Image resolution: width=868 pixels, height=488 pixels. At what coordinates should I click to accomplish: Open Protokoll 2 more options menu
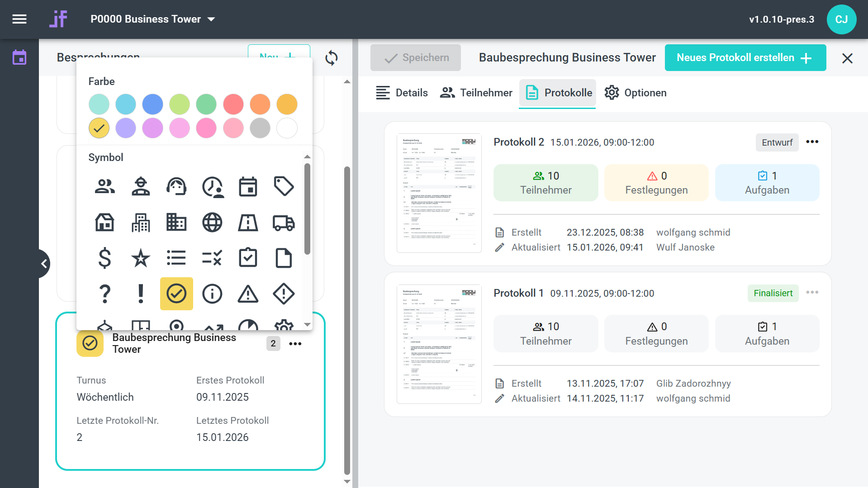tap(812, 142)
